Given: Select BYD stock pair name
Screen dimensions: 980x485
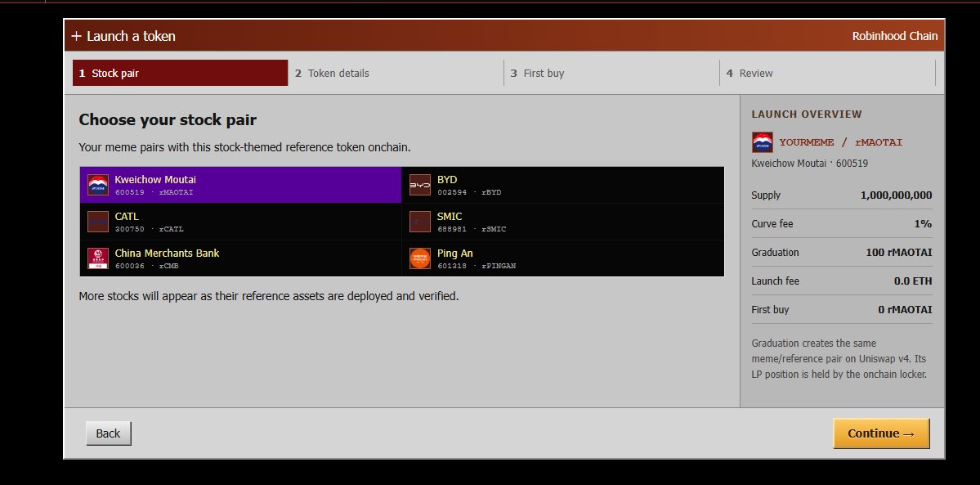Looking at the screenshot, I should 447,180.
